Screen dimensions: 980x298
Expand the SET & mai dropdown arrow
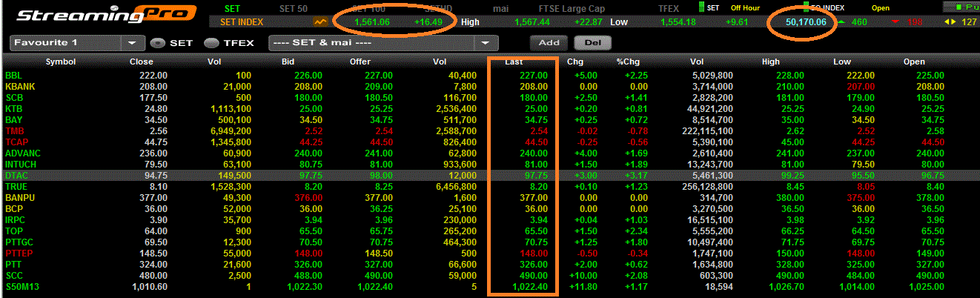click(486, 43)
